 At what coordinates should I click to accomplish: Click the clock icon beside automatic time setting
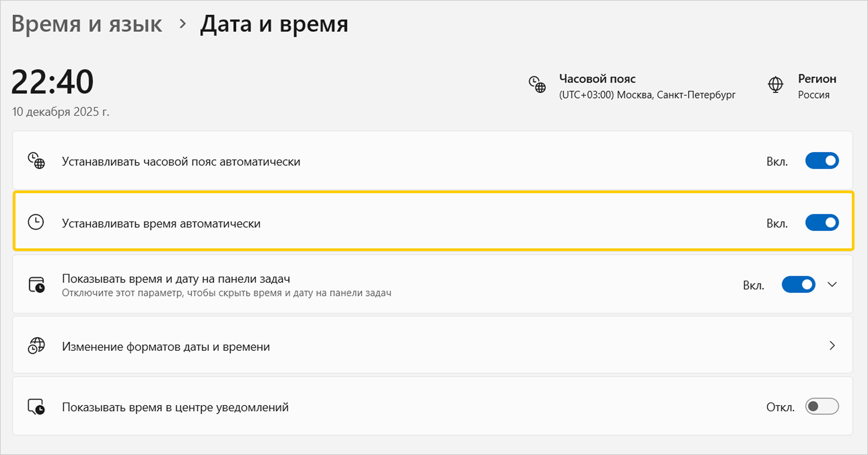36,222
